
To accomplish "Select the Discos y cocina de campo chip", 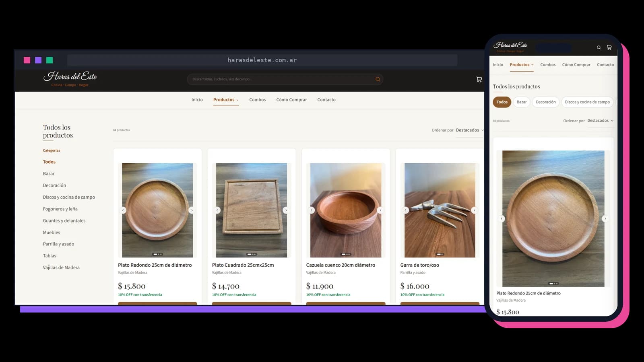I will pos(587,102).
